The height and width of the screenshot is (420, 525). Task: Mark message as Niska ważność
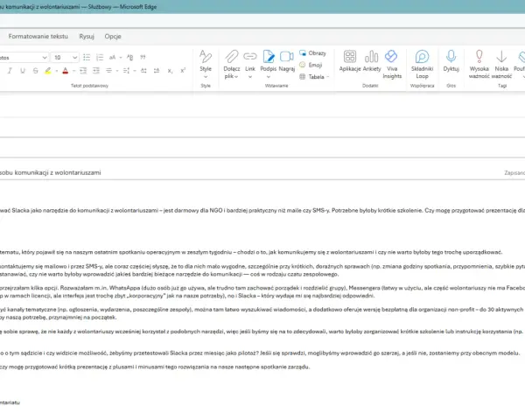pyautogui.click(x=501, y=64)
